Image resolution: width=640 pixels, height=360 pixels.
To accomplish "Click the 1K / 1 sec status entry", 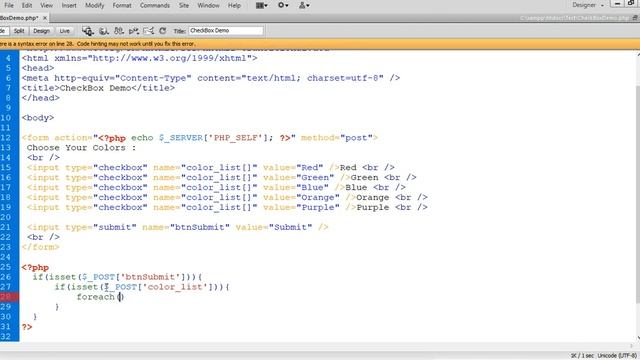I will coord(582,356).
